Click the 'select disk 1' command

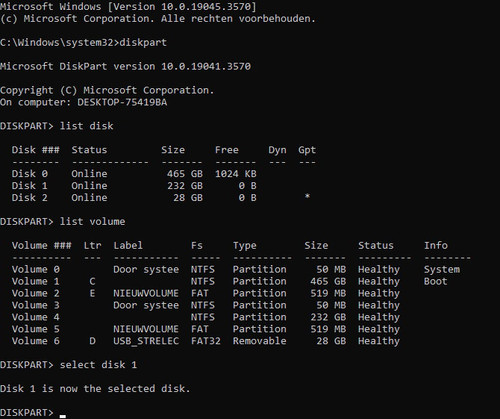98,365
